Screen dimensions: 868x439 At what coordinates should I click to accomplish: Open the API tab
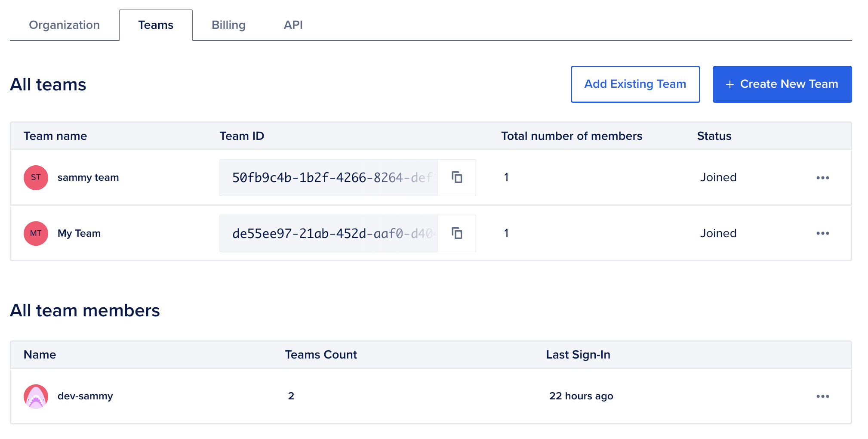292,25
